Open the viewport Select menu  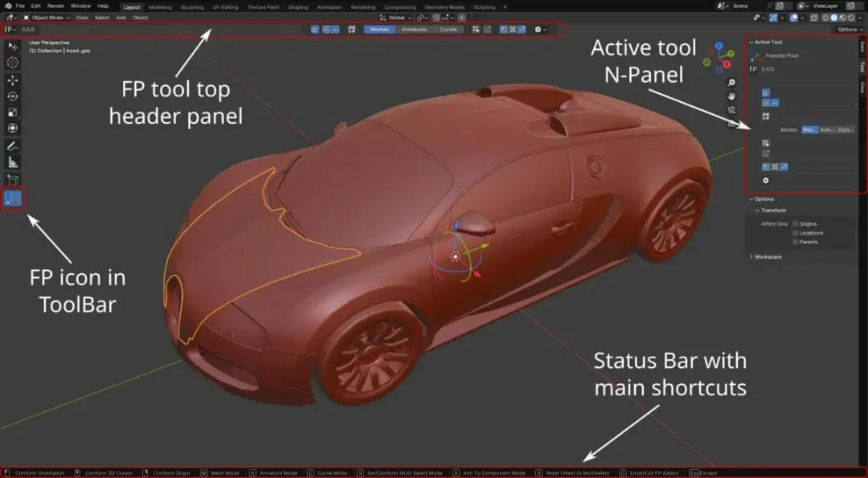[102, 18]
